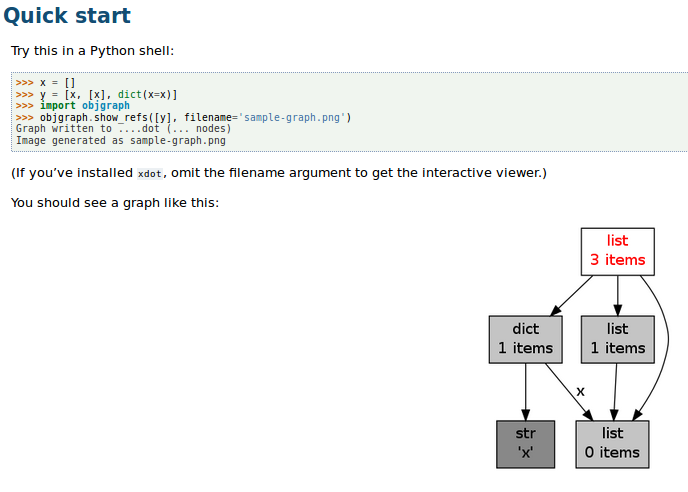Click the 'list 0 items' graph node
688x492 pixels.
coord(612,443)
